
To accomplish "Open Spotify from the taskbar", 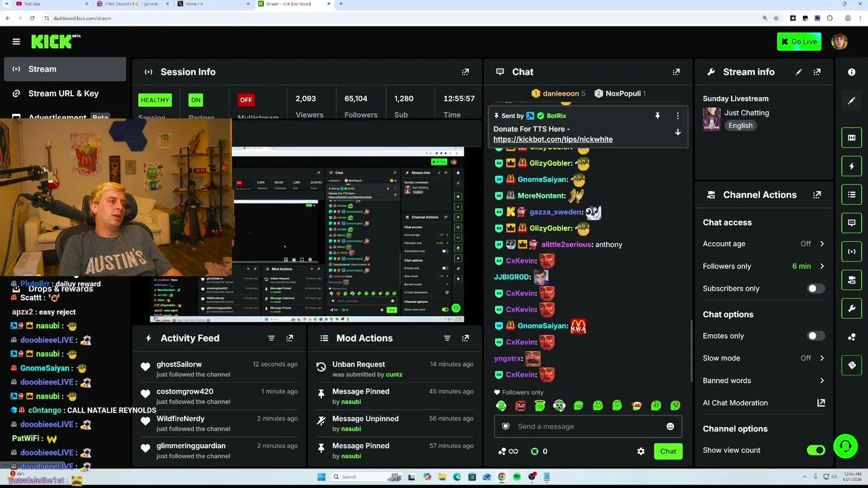I will 517,477.
